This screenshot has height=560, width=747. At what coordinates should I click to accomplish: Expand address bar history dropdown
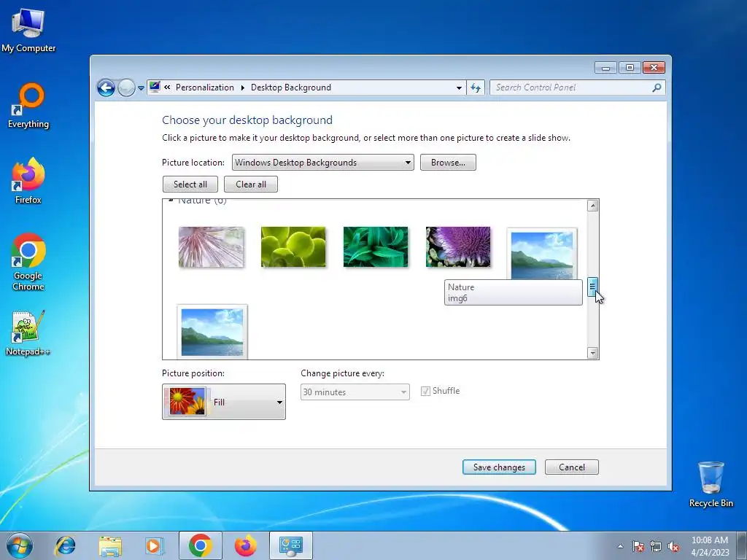click(x=459, y=88)
